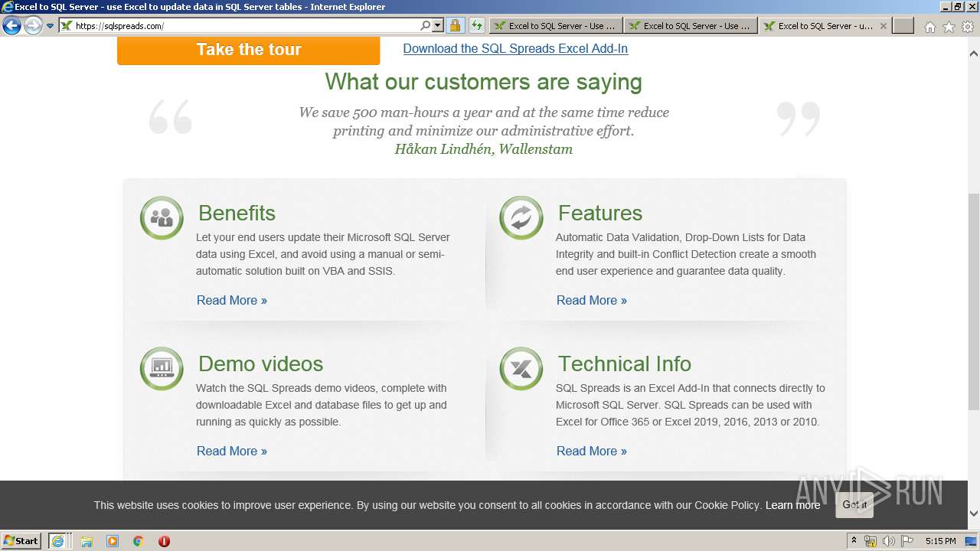Open the recent pages dropdown arrow
The image size is (980, 551).
tap(51, 26)
